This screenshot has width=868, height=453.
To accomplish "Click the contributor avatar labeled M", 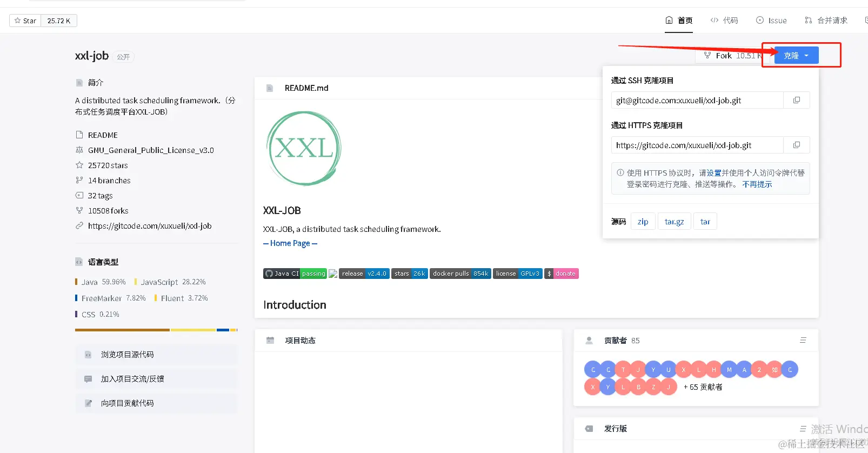I will [729, 370].
